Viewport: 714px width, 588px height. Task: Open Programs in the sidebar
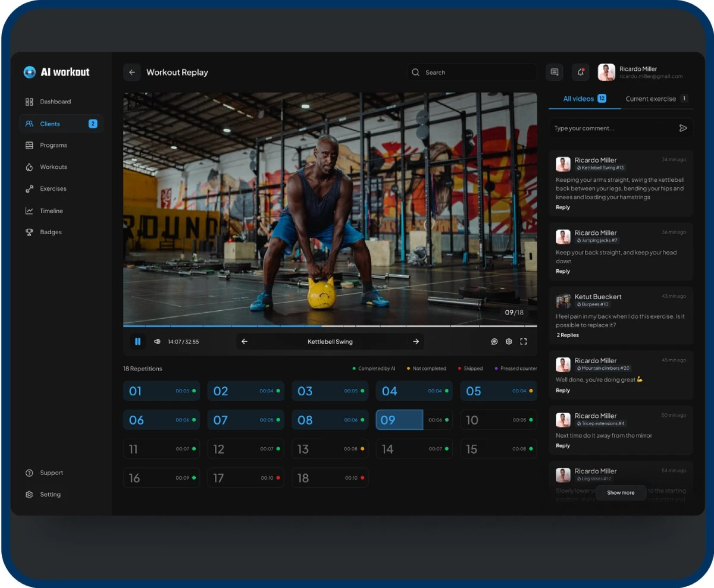tap(54, 145)
